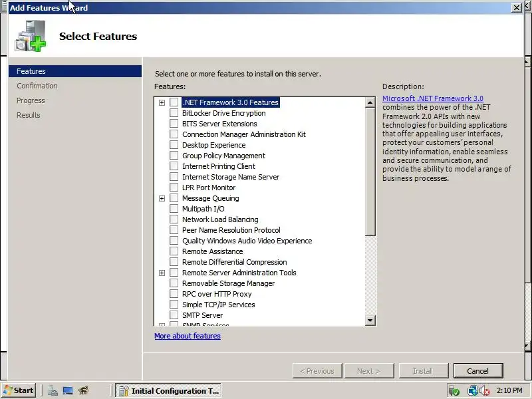Select the Desktop Experience label

(x=213, y=145)
